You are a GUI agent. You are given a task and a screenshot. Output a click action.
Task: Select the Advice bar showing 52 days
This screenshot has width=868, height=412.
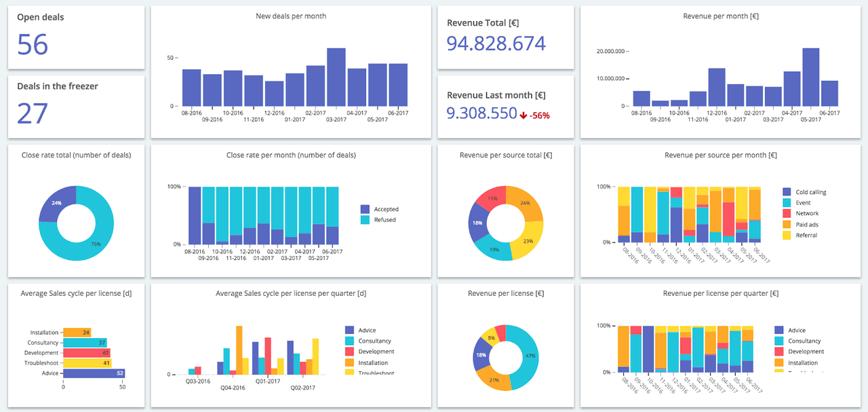click(x=94, y=373)
